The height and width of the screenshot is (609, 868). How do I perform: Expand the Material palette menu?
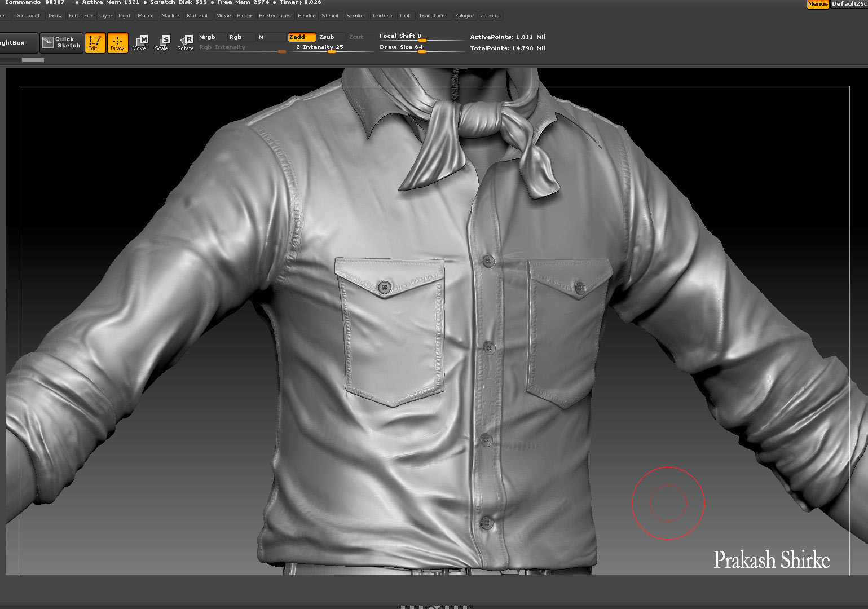click(x=197, y=16)
